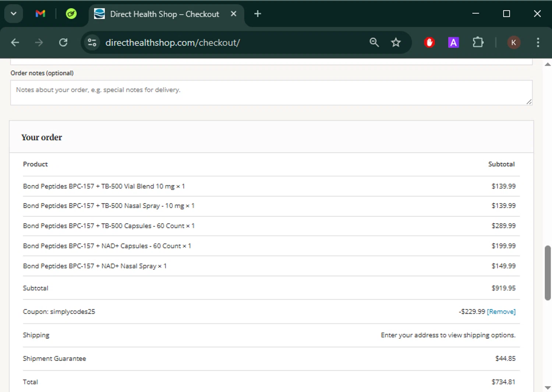The height and width of the screenshot is (392, 552).
Task: Select the $149.99 price
Action: (503, 266)
